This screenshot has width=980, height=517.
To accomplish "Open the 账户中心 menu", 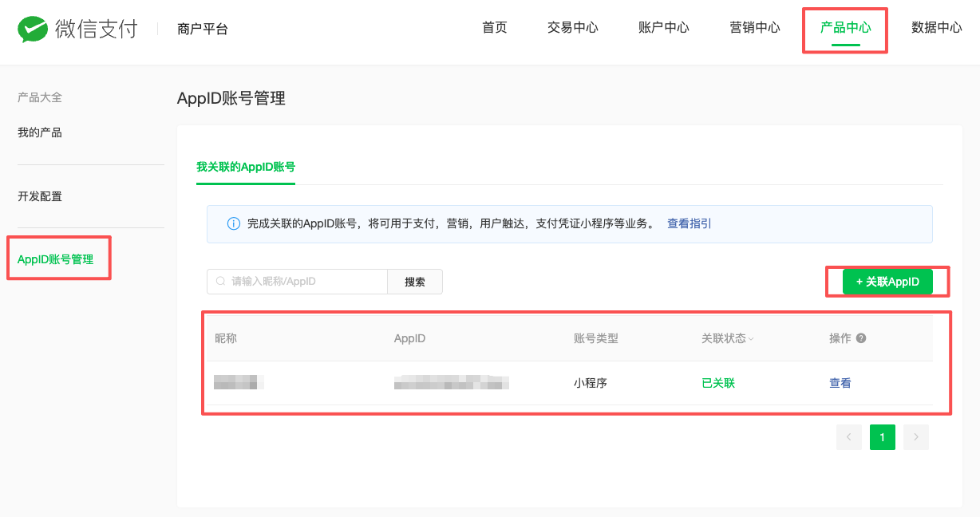I will pyautogui.click(x=664, y=28).
